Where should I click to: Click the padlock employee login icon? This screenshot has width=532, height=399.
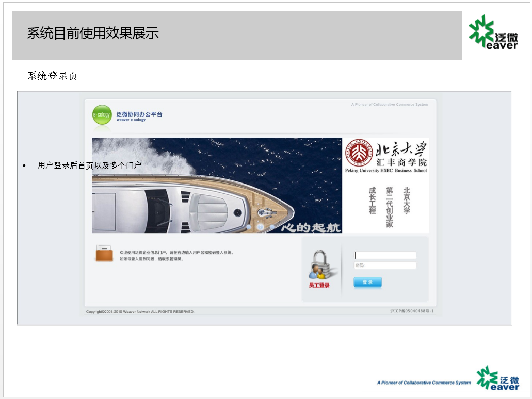pyautogui.click(x=319, y=265)
